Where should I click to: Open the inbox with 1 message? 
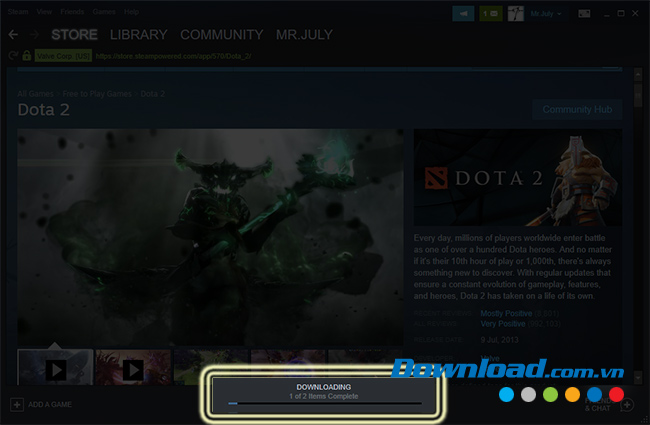[491, 14]
